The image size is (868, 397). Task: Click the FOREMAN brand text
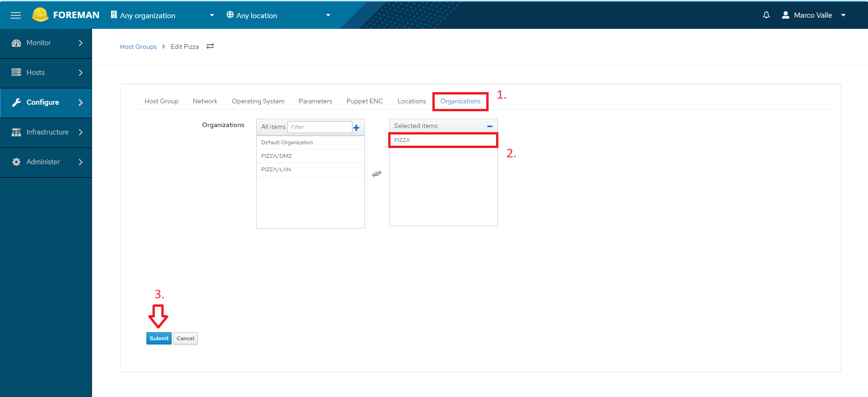(76, 15)
